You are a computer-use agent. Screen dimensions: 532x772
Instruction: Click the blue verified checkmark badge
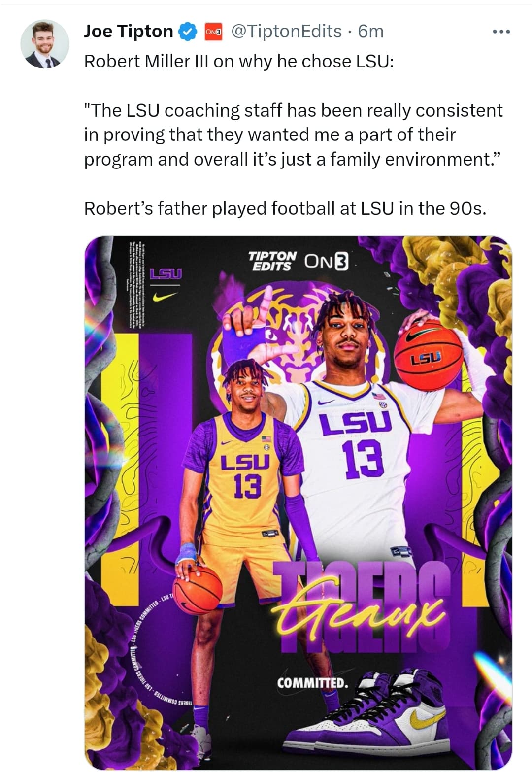[188, 32]
